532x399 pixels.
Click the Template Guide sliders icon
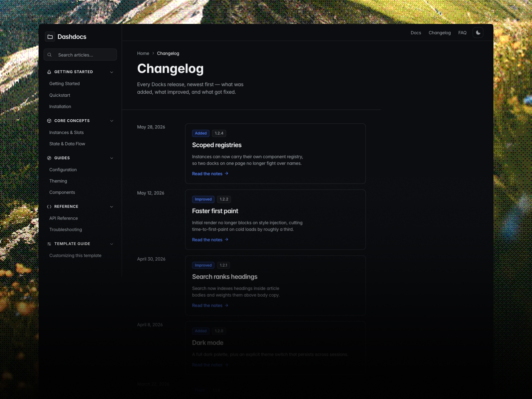(49, 244)
